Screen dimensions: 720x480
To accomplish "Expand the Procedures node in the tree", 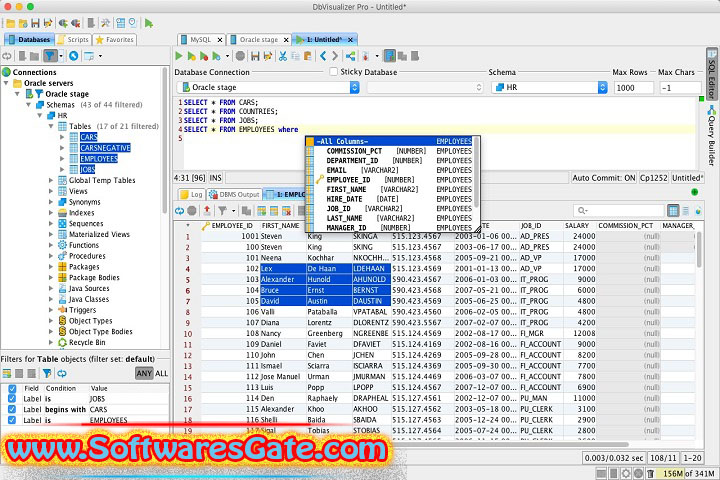I will coord(51,256).
